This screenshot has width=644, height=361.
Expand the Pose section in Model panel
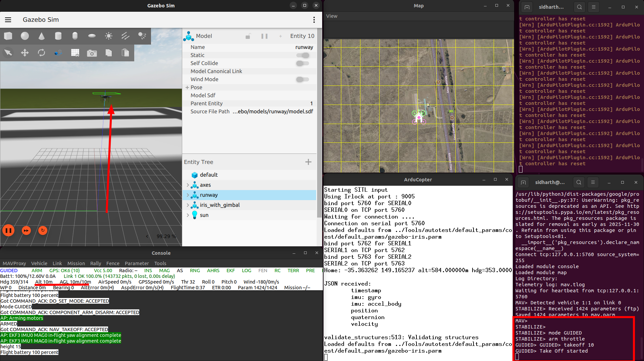pos(187,87)
